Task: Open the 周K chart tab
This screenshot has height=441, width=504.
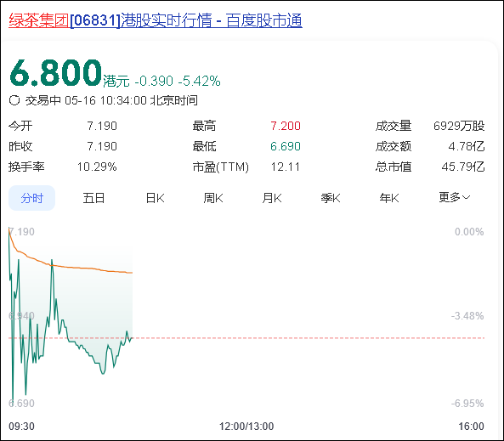Action: (213, 198)
